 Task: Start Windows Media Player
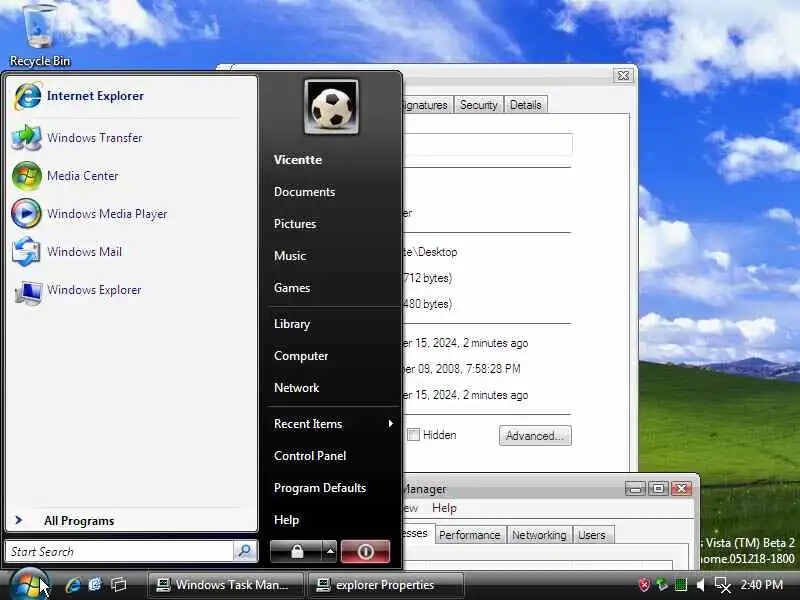tap(90, 214)
